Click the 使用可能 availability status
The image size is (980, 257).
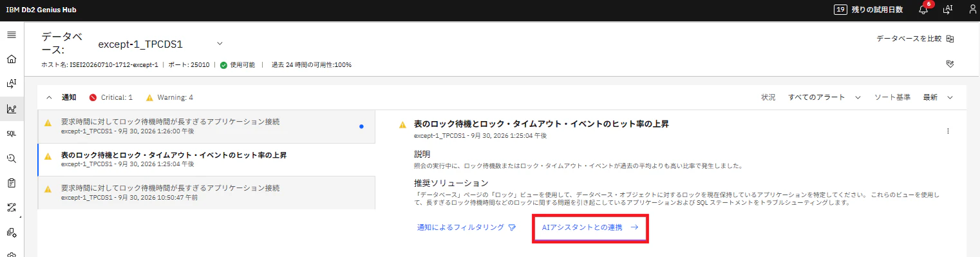pos(238,65)
